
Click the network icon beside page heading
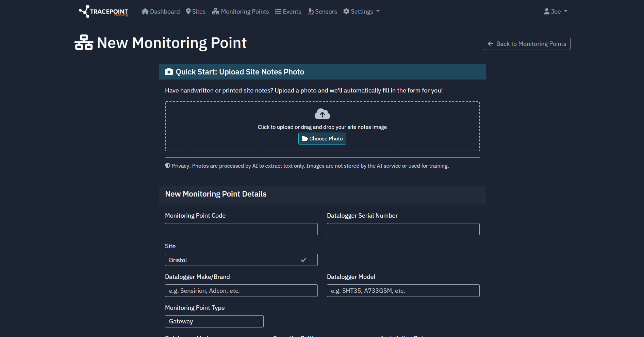click(84, 43)
